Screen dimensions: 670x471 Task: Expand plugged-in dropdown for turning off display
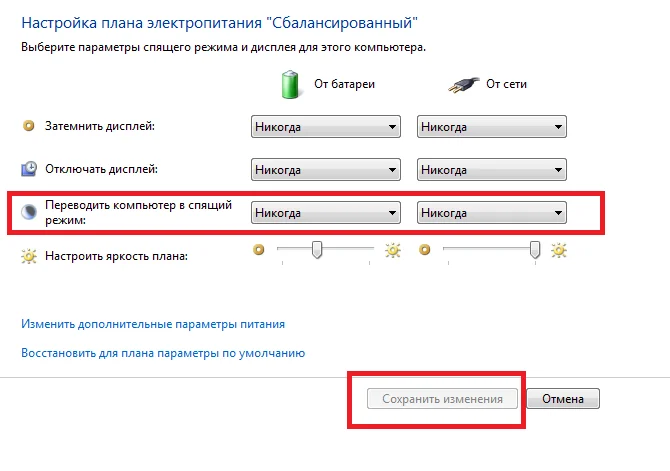pyautogui.click(x=492, y=170)
